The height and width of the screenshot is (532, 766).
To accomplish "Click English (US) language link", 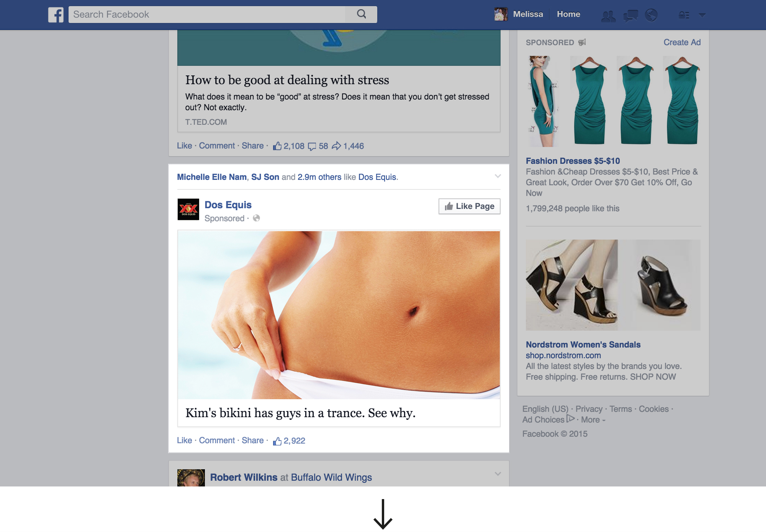I will [x=545, y=409].
